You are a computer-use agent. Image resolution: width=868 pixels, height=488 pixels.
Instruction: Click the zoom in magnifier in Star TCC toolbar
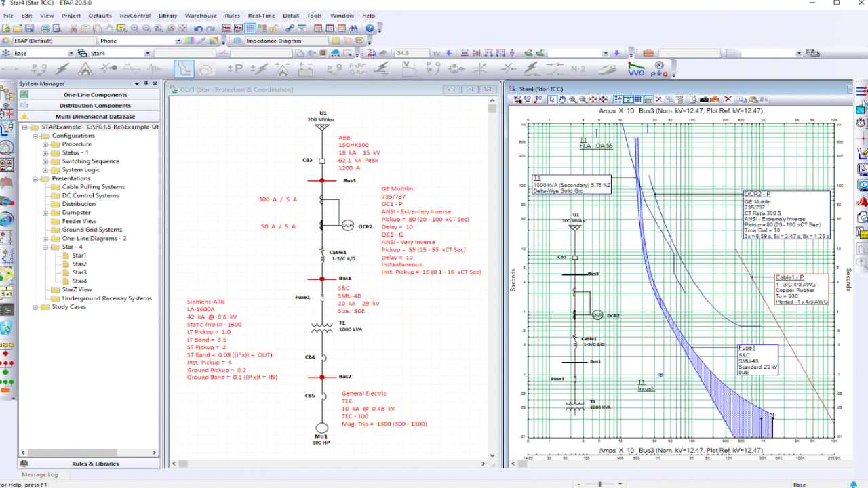coord(573,100)
